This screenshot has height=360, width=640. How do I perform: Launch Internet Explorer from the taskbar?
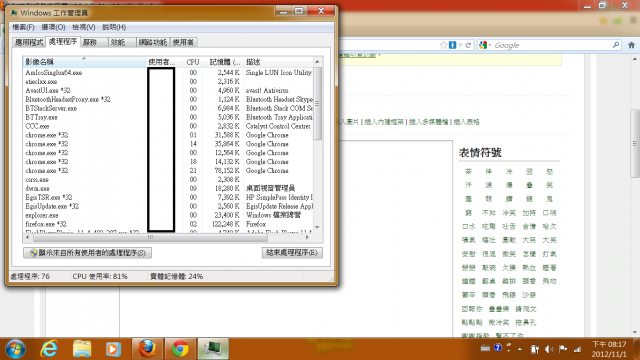(49, 349)
